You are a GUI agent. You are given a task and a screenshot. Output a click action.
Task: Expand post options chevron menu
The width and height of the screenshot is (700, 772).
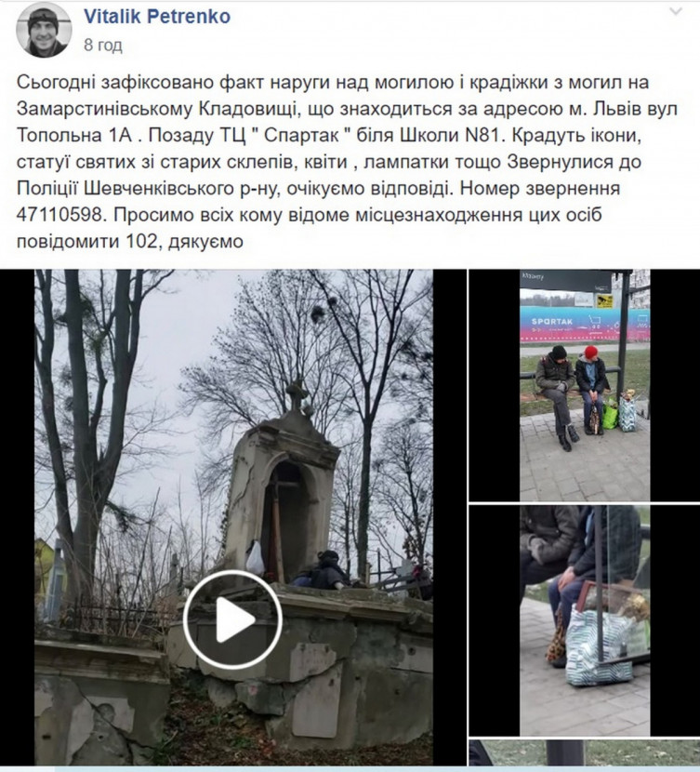click(x=676, y=12)
